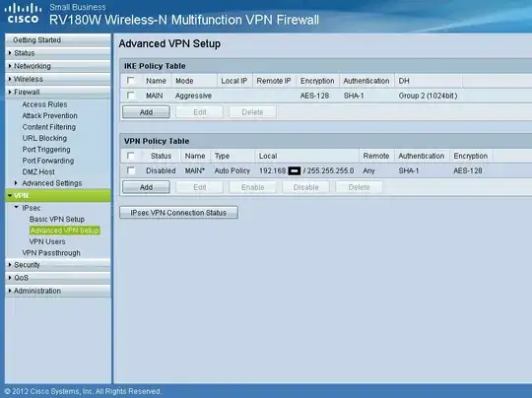532x398 pixels.
Task: Expand the Administration menu section
Action: (58, 291)
